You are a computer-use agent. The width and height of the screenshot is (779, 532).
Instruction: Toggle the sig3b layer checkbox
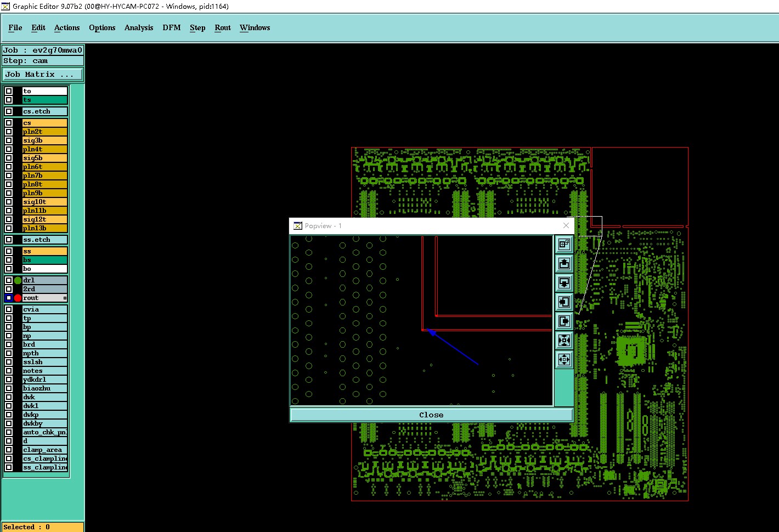click(9, 140)
